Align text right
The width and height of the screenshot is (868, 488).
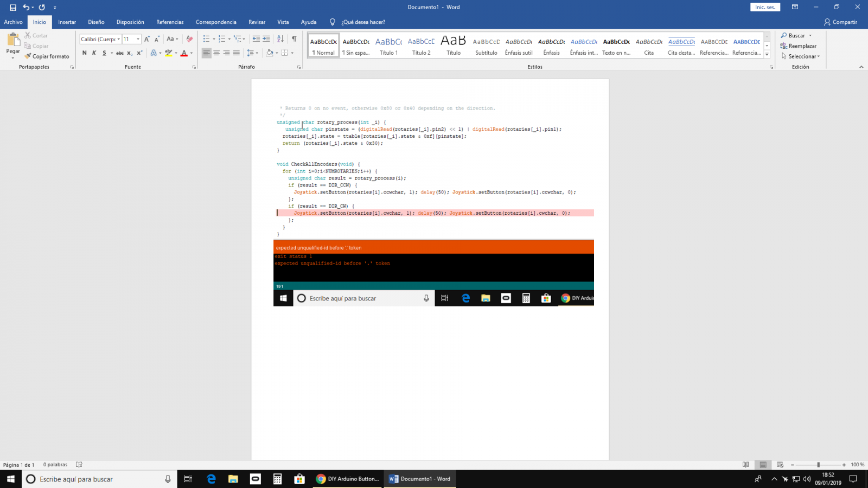226,53
